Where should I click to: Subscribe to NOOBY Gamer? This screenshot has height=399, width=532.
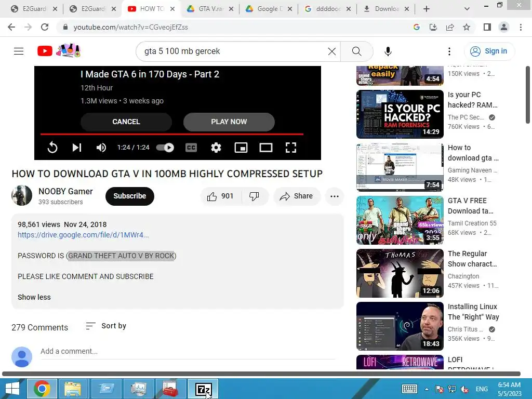click(129, 196)
